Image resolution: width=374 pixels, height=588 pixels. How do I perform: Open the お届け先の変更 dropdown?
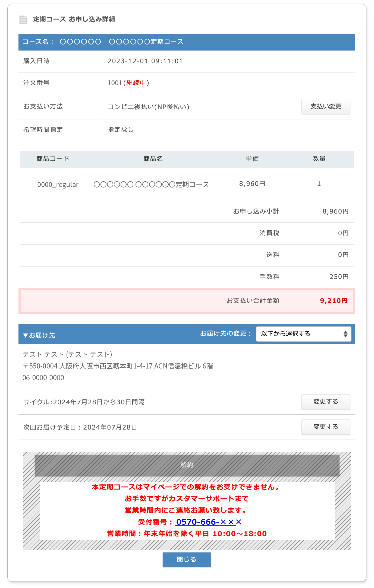point(303,334)
